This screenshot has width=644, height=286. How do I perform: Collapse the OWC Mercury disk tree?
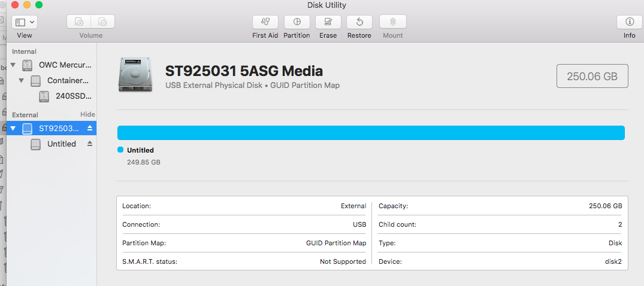13,65
